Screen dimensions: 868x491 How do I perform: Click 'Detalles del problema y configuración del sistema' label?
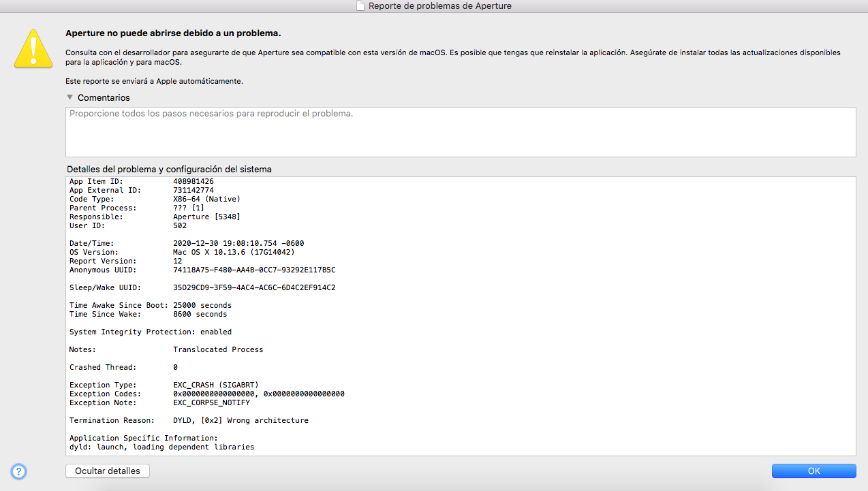[169, 169]
